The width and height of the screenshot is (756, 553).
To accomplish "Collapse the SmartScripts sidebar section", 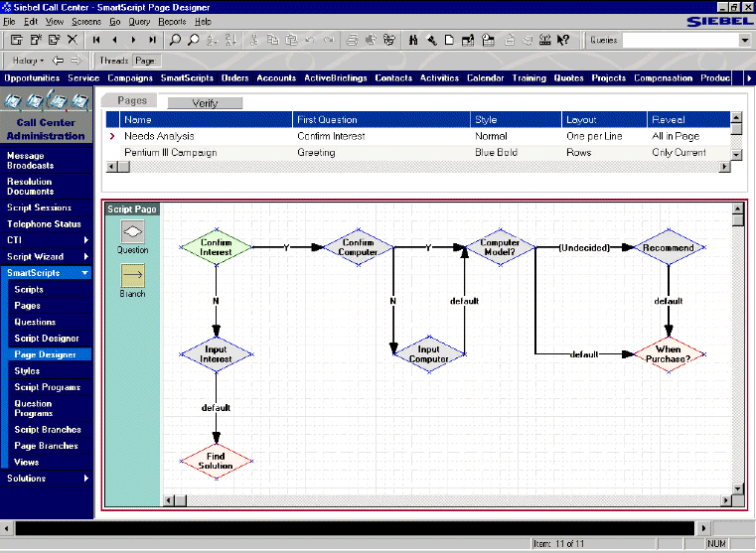I will pos(85,273).
